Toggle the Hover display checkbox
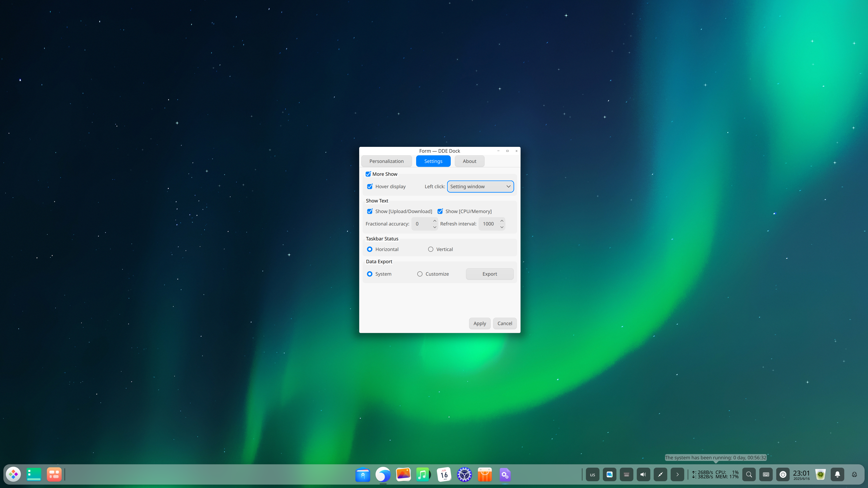This screenshot has width=868, height=488. [370, 187]
